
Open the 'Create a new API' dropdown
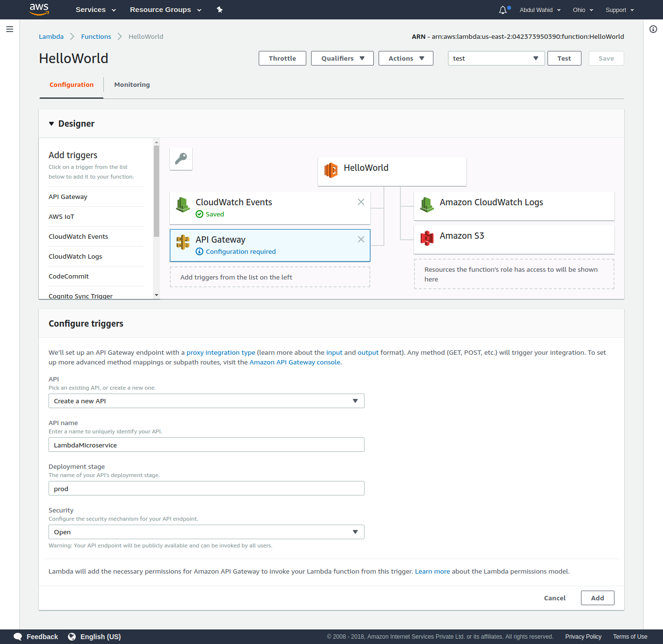tap(206, 401)
